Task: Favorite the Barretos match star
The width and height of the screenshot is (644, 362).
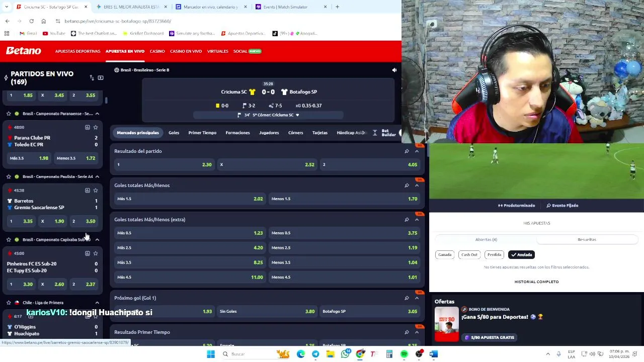Action: (x=96, y=190)
